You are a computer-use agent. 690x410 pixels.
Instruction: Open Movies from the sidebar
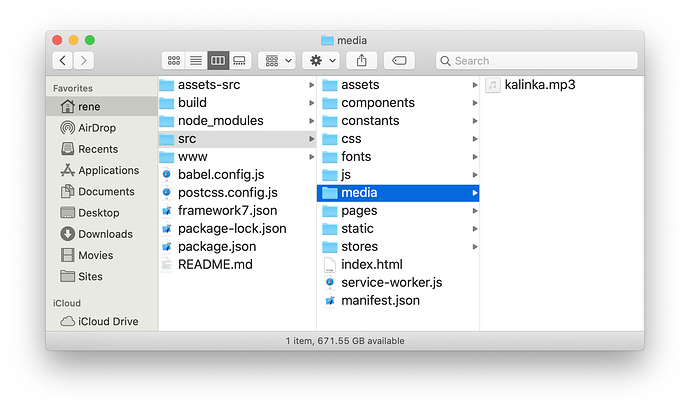pos(102,255)
